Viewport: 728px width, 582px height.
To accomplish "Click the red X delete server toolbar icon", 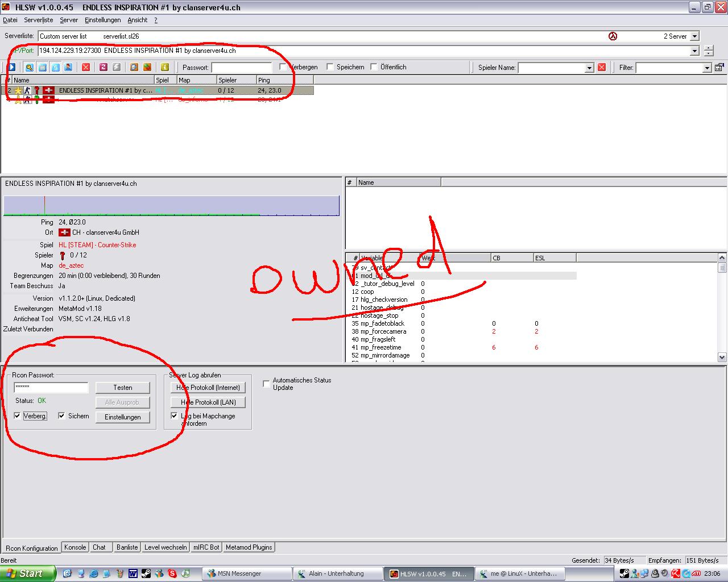I will coord(86,67).
